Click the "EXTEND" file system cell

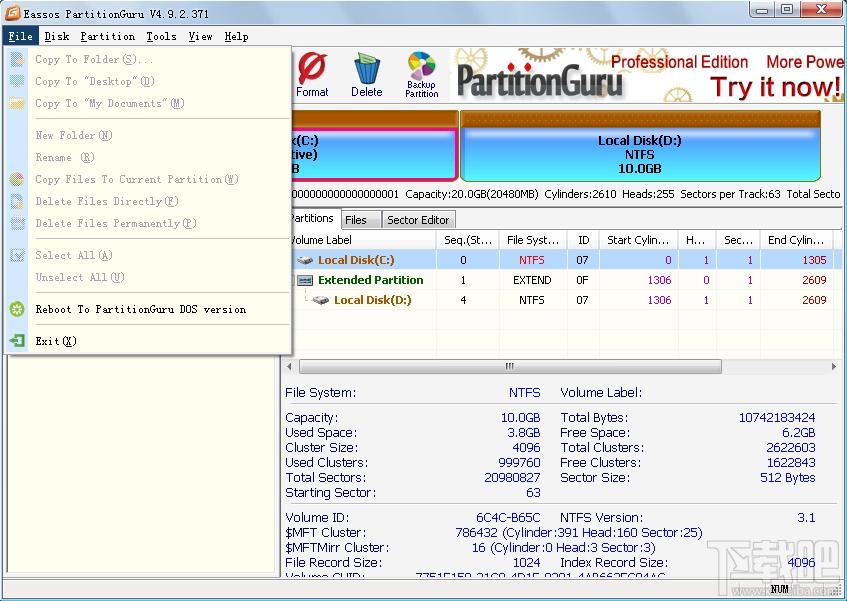532,280
